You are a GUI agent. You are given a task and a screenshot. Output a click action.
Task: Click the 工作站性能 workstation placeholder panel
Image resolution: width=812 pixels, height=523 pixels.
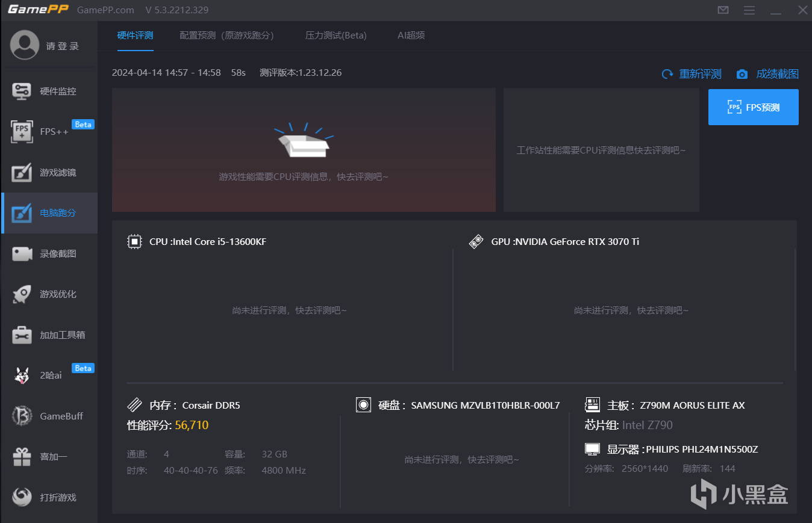[601, 150]
